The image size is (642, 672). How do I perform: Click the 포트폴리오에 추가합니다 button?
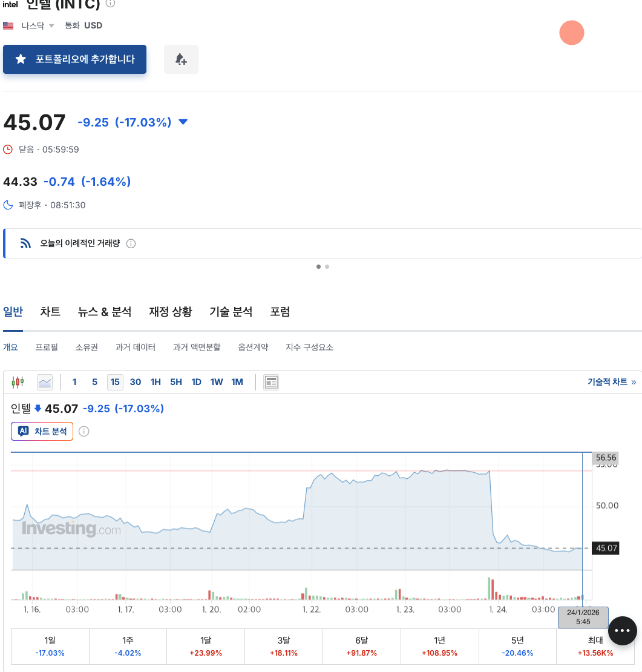74,59
